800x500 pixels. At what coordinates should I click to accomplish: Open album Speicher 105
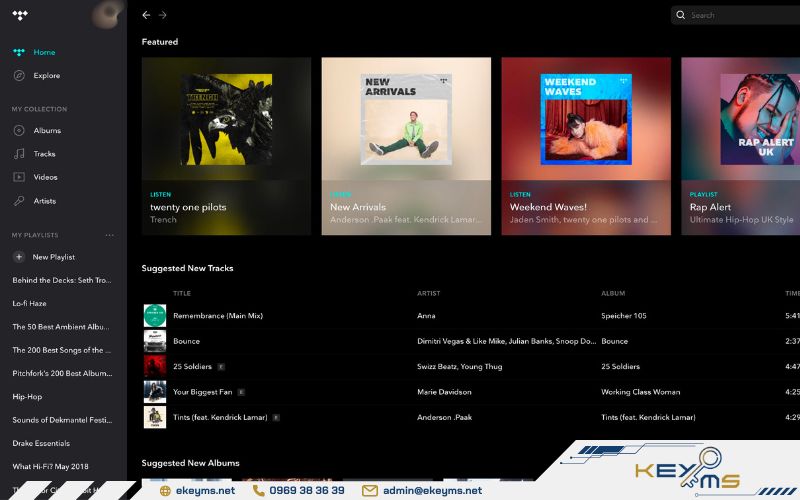point(623,316)
